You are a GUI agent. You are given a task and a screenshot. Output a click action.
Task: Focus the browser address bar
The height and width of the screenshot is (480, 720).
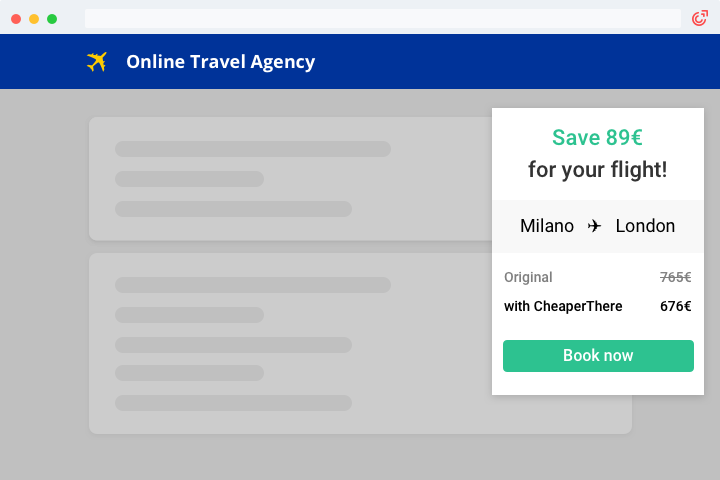point(382,18)
